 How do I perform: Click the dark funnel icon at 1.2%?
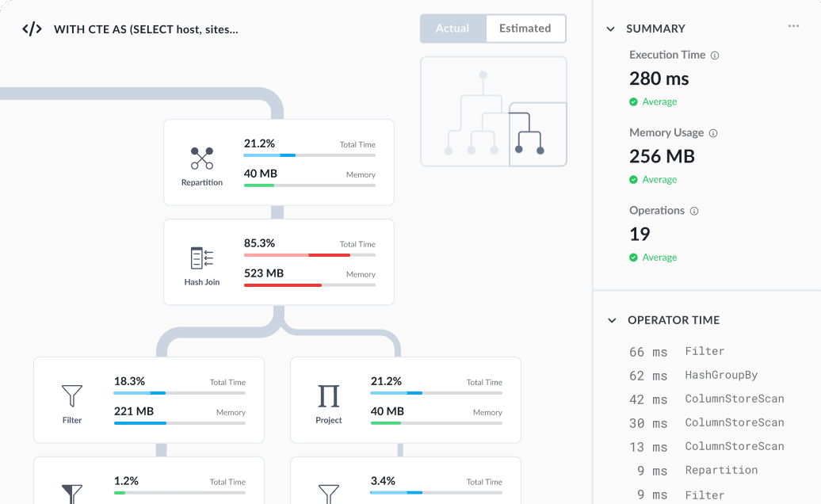coord(72,494)
